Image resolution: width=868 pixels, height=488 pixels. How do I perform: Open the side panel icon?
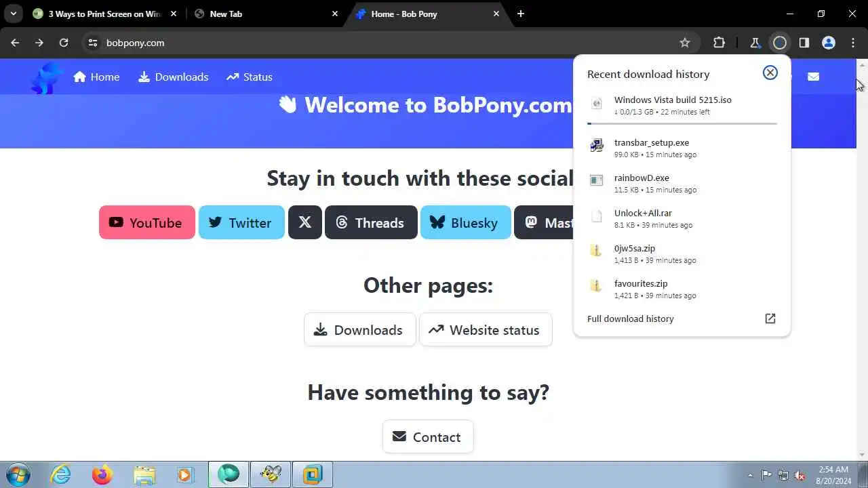point(804,43)
